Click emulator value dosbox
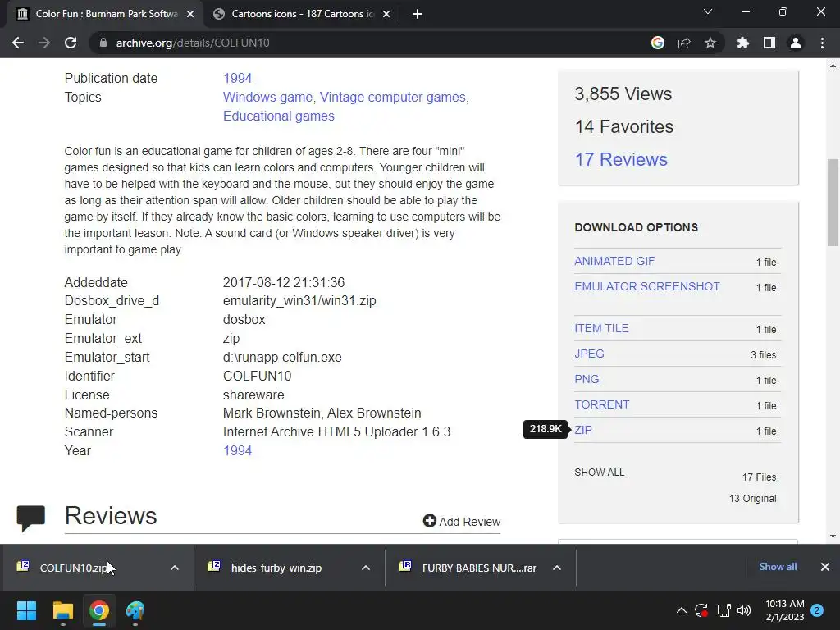The height and width of the screenshot is (630, 840). pos(244,319)
